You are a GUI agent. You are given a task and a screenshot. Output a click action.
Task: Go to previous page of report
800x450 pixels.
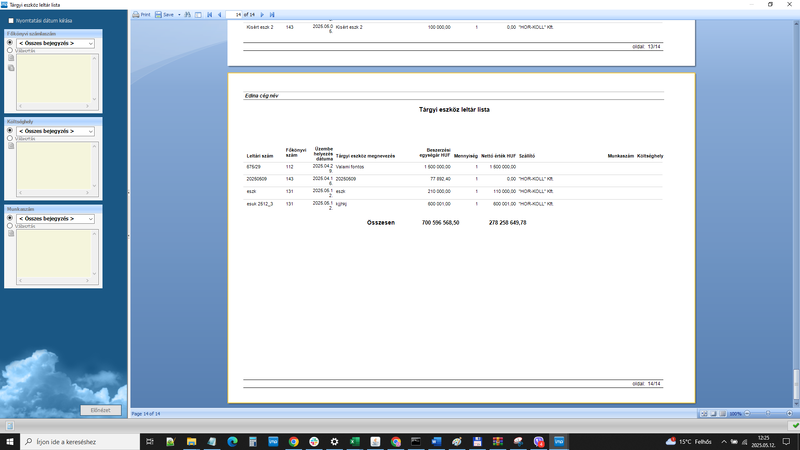pos(219,15)
